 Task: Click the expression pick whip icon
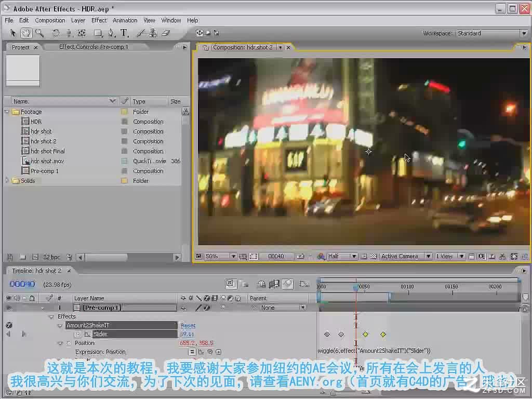[x=210, y=352]
